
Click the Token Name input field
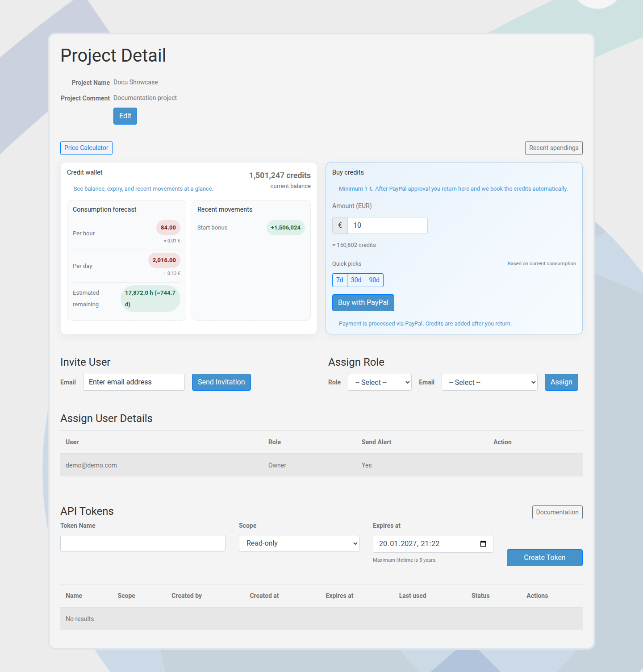tap(143, 543)
